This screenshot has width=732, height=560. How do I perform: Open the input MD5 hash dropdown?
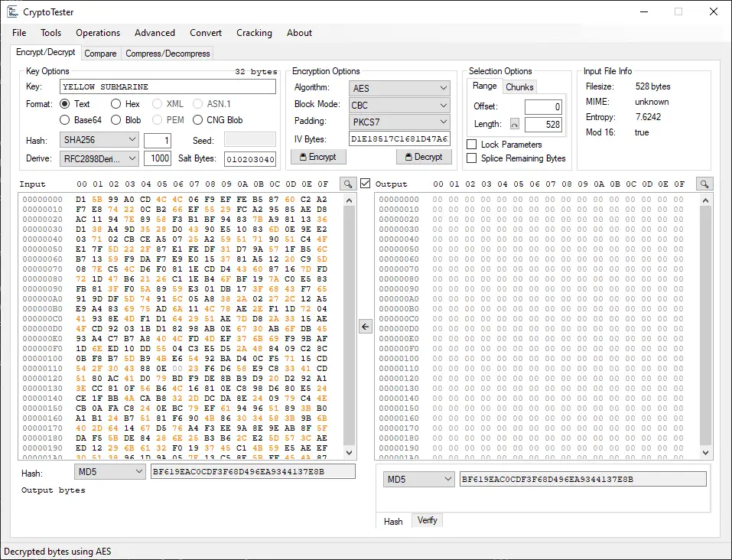pos(109,472)
